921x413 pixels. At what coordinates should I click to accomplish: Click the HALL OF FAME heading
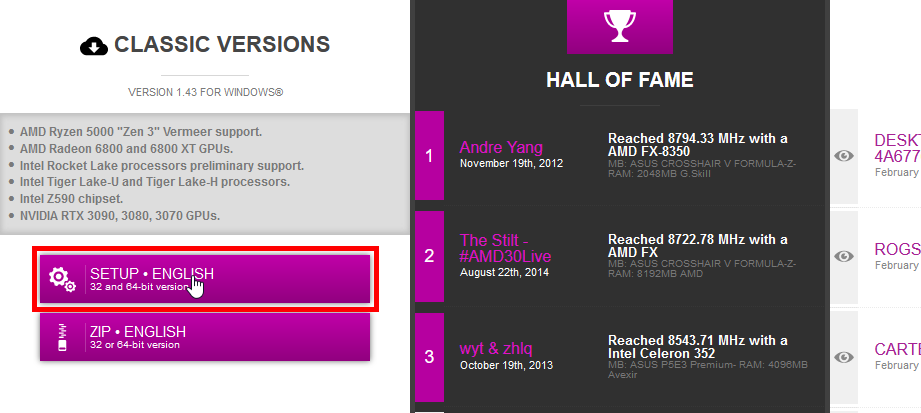coord(620,79)
